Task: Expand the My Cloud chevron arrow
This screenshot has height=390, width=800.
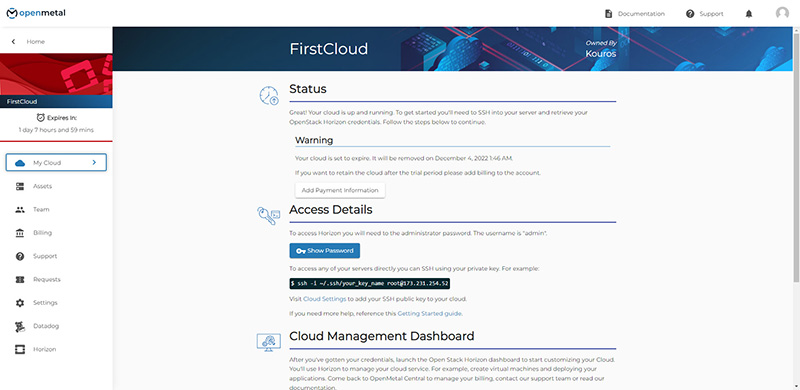Action: coord(94,162)
